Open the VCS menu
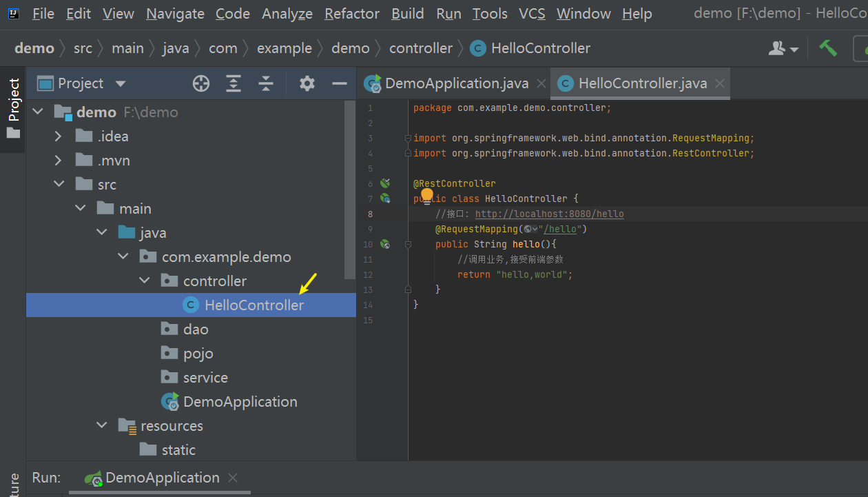868x497 pixels. point(532,14)
